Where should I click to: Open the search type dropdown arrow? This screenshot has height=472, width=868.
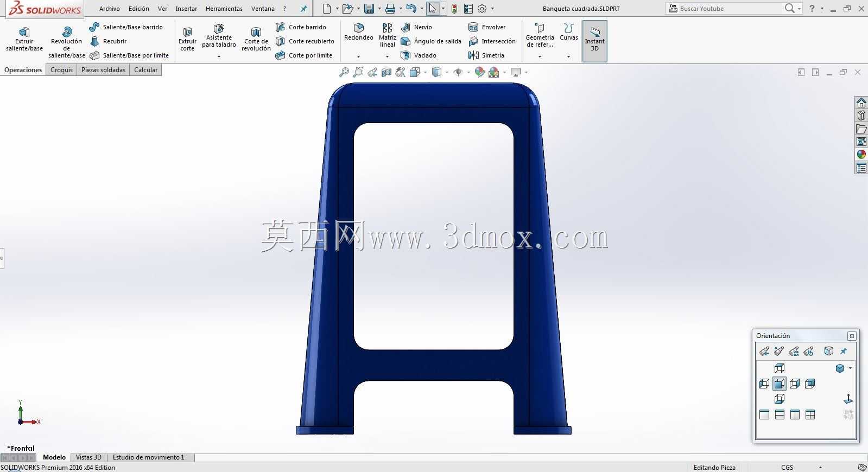click(799, 9)
